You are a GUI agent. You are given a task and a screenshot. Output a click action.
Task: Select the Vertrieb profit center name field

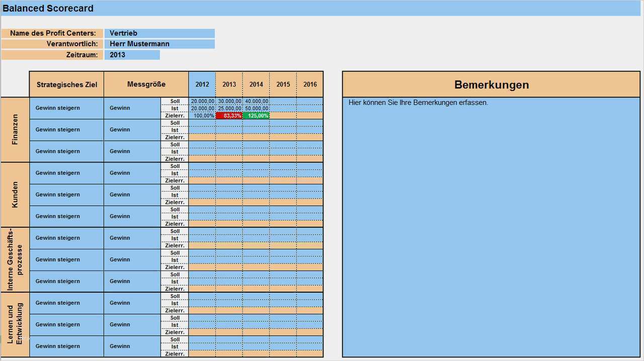159,33
